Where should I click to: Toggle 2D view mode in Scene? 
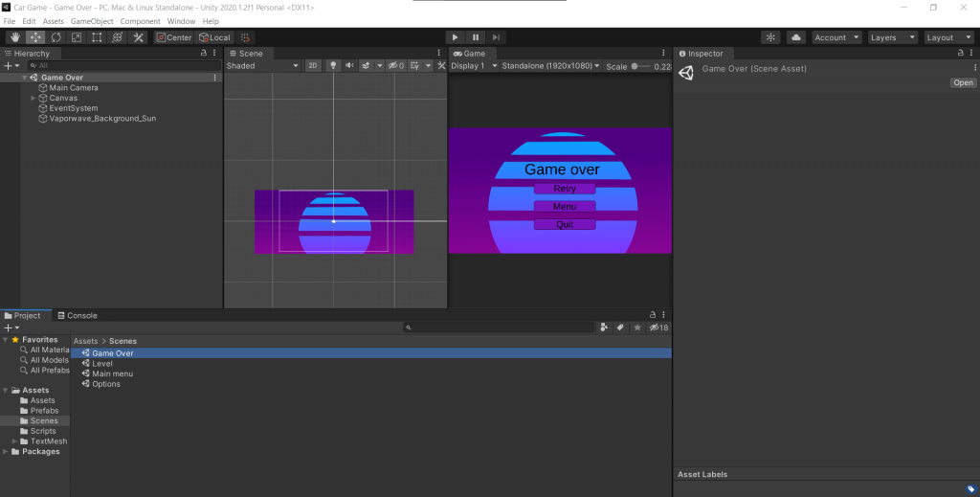point(313,66)
